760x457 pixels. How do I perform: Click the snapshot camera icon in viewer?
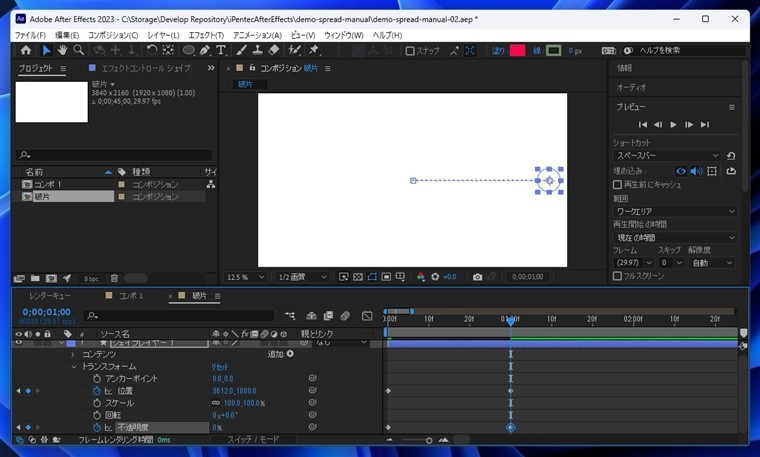click(477, 277)
